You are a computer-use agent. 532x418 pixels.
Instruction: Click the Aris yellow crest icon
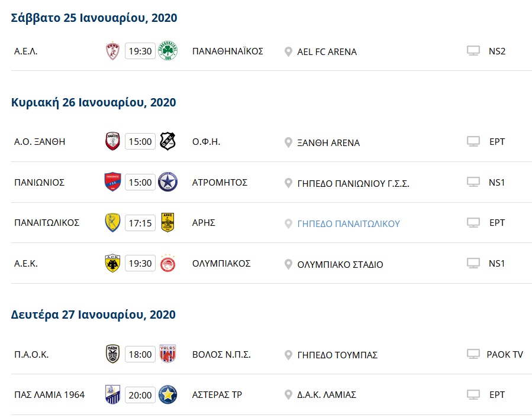coord(168,223)
